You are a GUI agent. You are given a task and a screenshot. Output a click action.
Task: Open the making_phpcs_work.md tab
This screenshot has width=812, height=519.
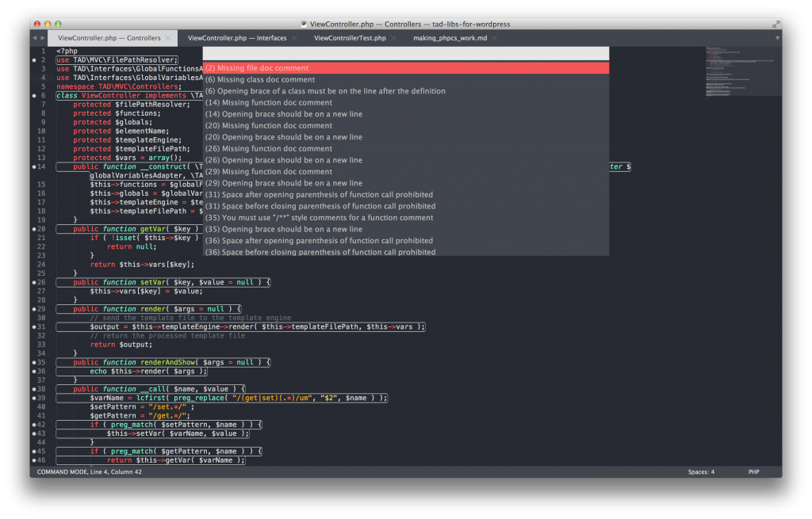(450, 38)
